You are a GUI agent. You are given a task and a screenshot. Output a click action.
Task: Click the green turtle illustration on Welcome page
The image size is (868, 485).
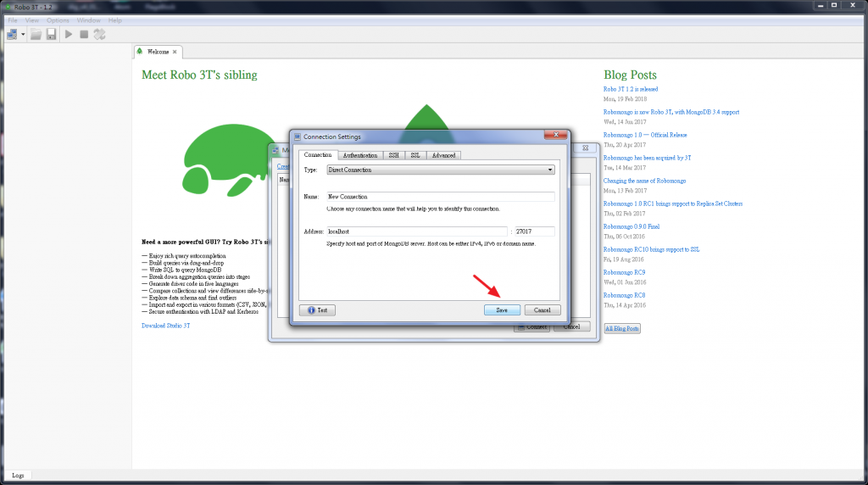pos(231,160)
